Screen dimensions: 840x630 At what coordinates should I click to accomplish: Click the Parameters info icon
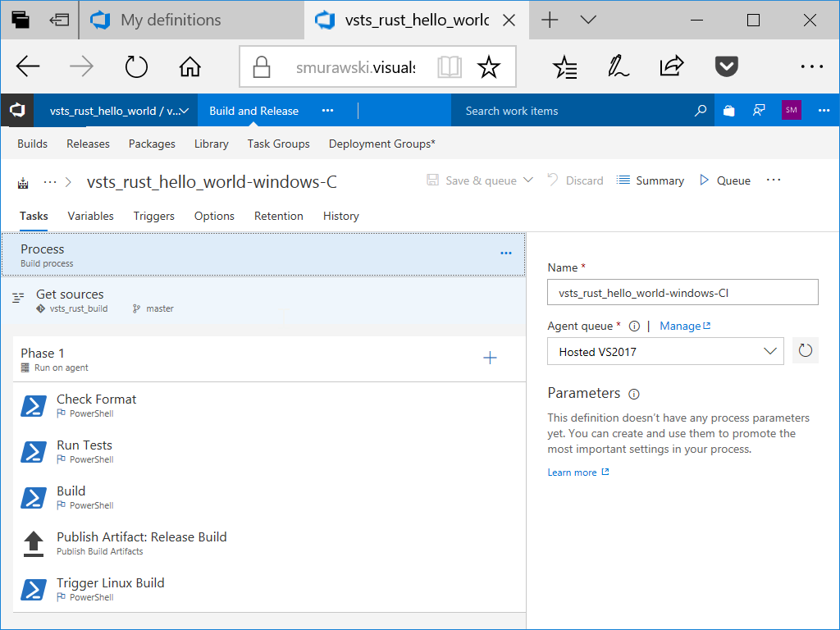click(x=634, y=395)
